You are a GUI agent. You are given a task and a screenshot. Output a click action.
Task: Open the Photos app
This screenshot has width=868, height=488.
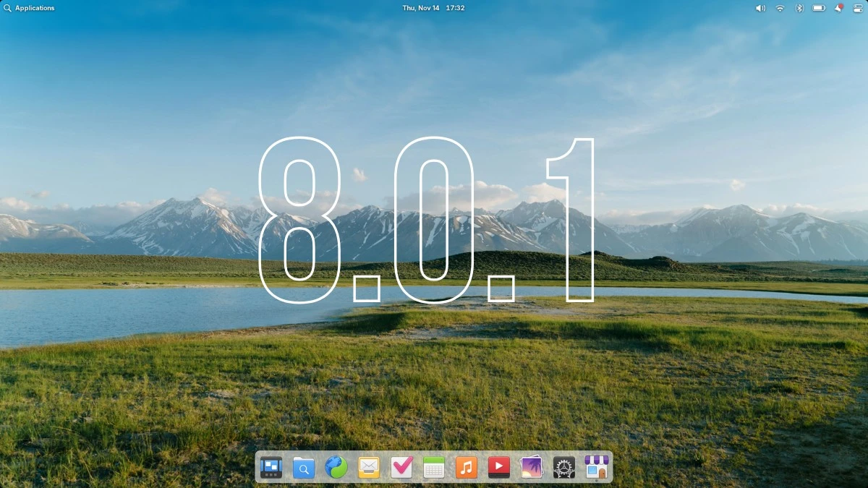531,467
